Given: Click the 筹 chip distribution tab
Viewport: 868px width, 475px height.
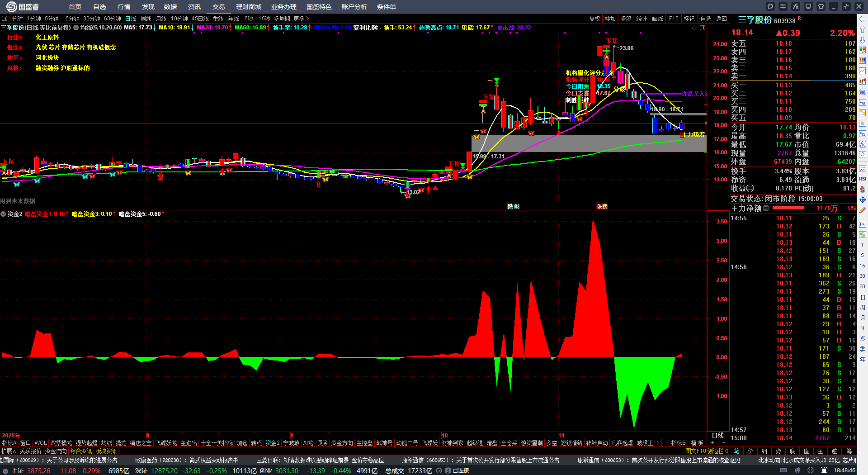Looking at the screenshot, I should (x=849, y=451).
